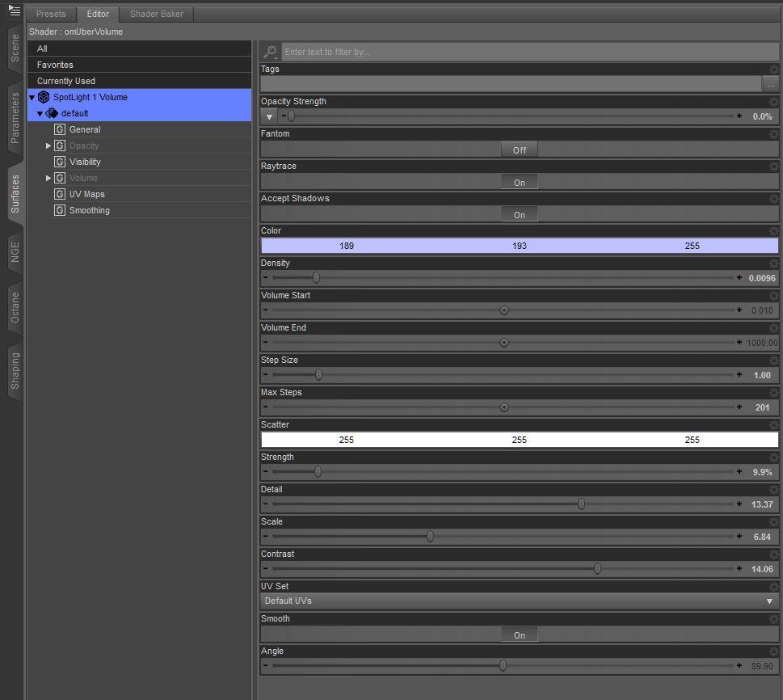Open the Detail property gear icon
The image size is (783, 700).
773,490
